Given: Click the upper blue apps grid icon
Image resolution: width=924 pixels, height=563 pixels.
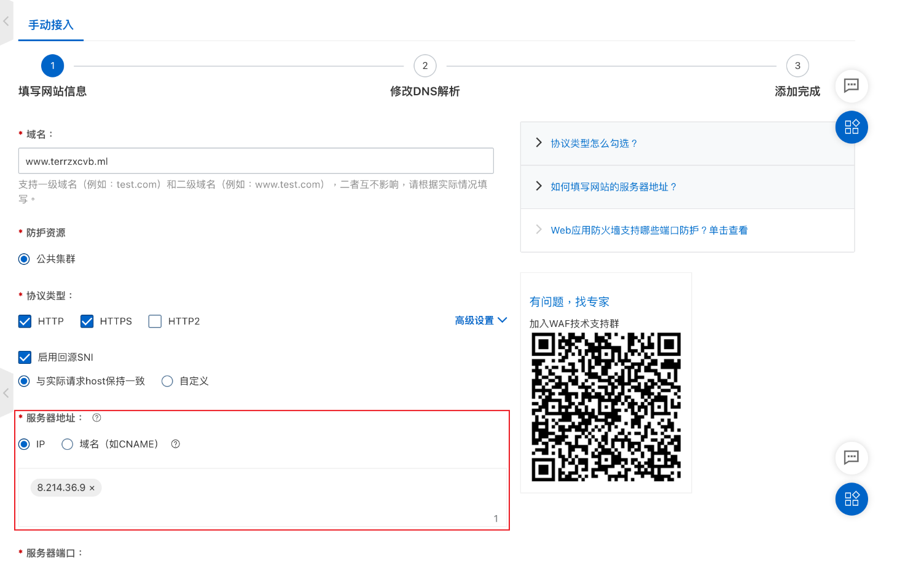Looking at the screenshot, I should point(851,127).
